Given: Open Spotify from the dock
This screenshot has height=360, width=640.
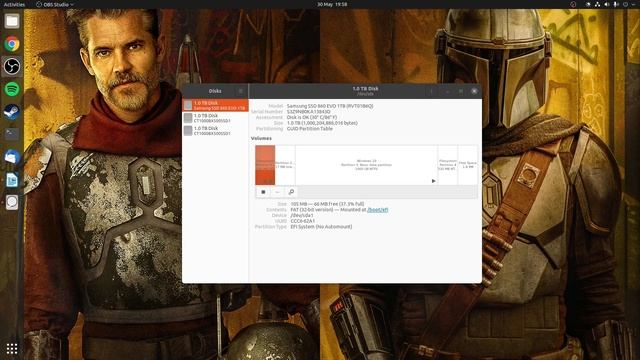Looking at the screenshot, I should (12, 89).
